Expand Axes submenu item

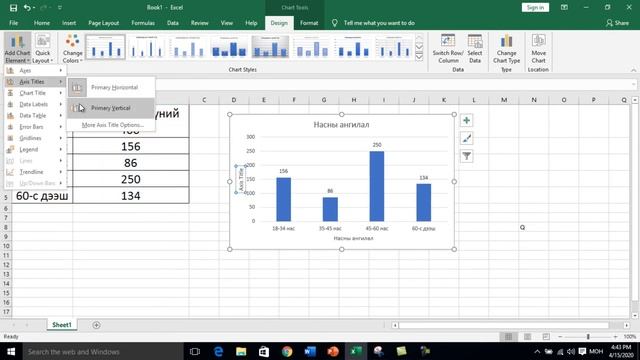[35, 71]
